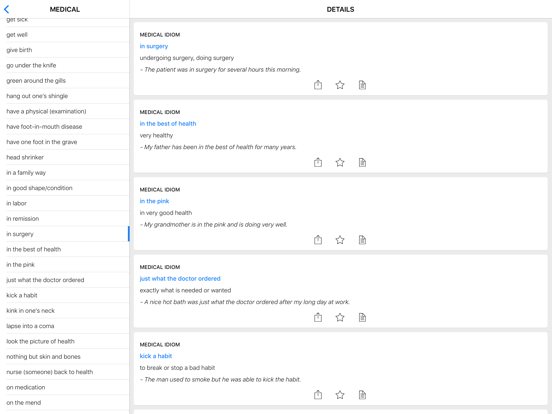Open 'just what the doctor ordered' blue title
The image size is (552, 414).
tap(180, 278)
